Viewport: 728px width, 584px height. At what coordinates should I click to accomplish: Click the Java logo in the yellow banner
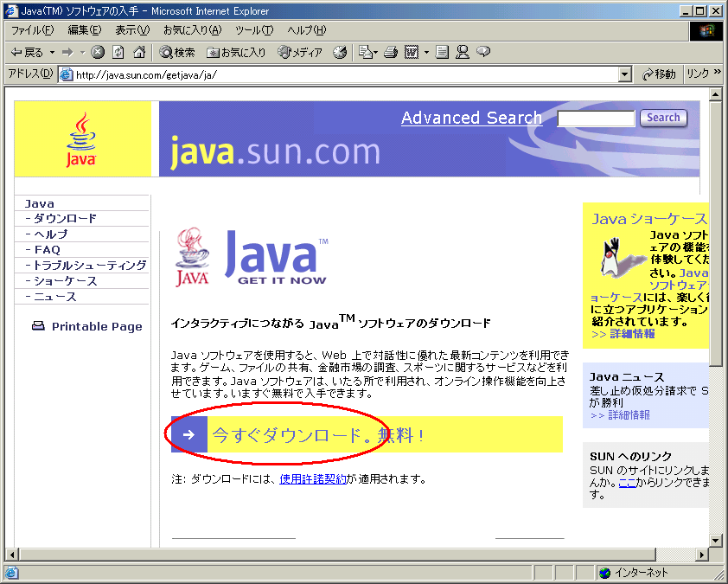(82, 139)
